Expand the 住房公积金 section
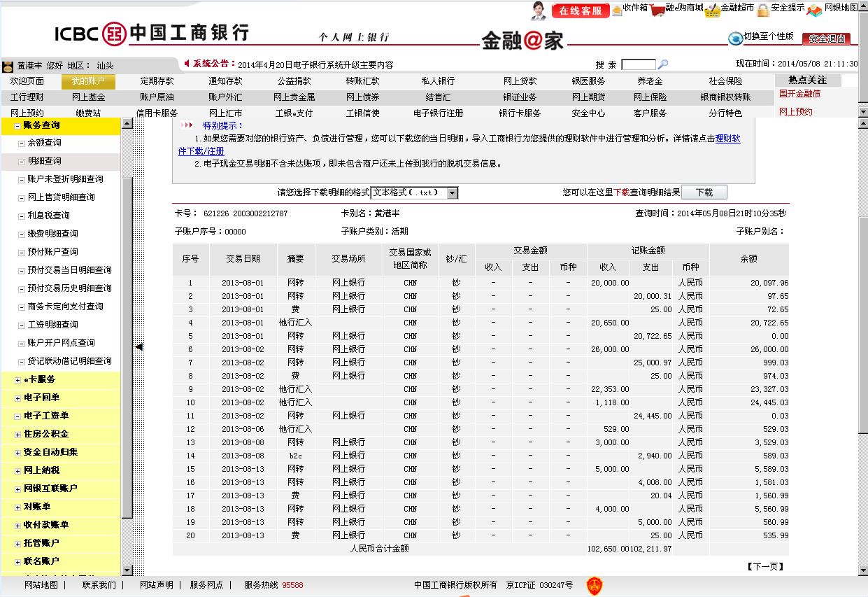 [17, 435]
